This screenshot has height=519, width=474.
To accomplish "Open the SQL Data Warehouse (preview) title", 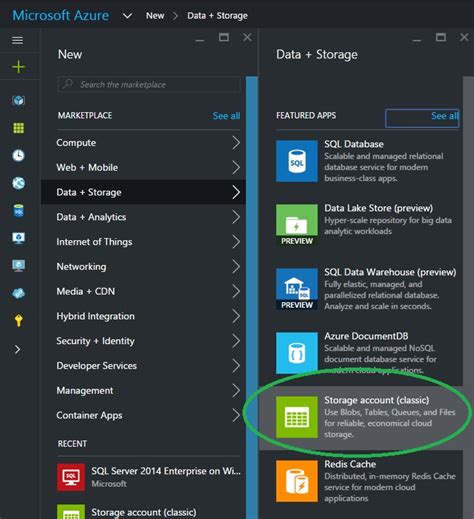I will pyautogui.click(x=390, y=272).
